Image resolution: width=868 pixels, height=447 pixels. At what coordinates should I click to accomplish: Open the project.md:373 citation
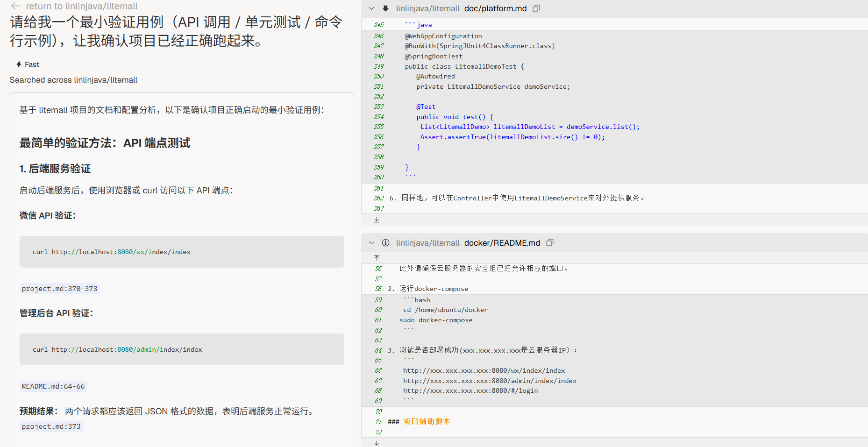pyautogui.click(x=51, y=426)
